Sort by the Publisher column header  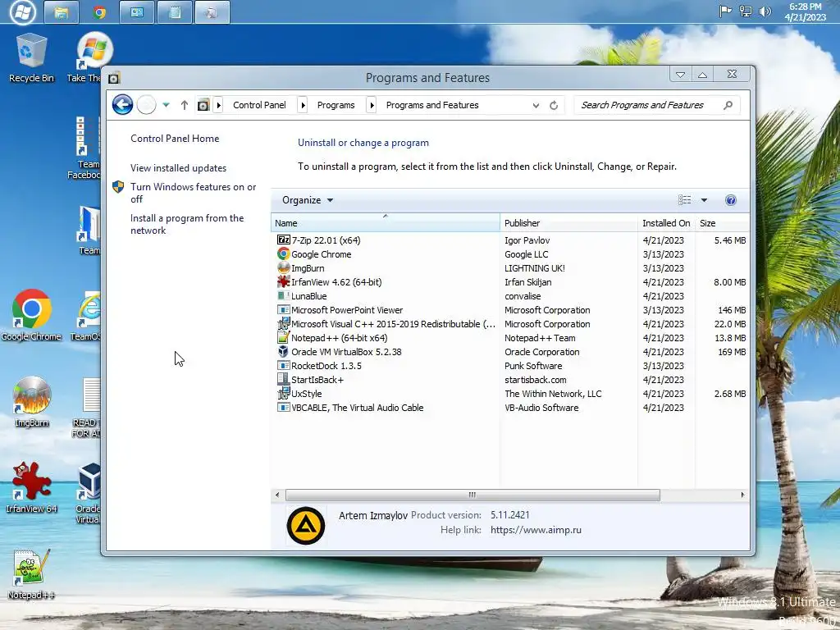569,223
